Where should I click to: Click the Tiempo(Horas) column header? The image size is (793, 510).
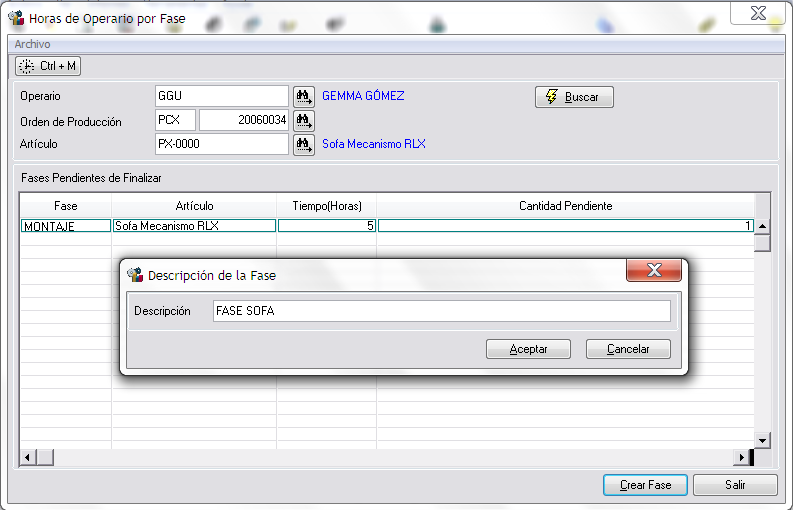(327, 206)
